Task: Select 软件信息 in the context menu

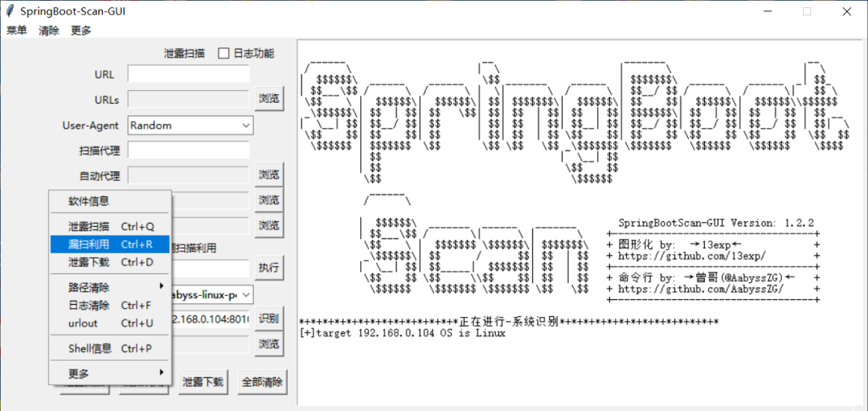Action: (x=109, y=201)
